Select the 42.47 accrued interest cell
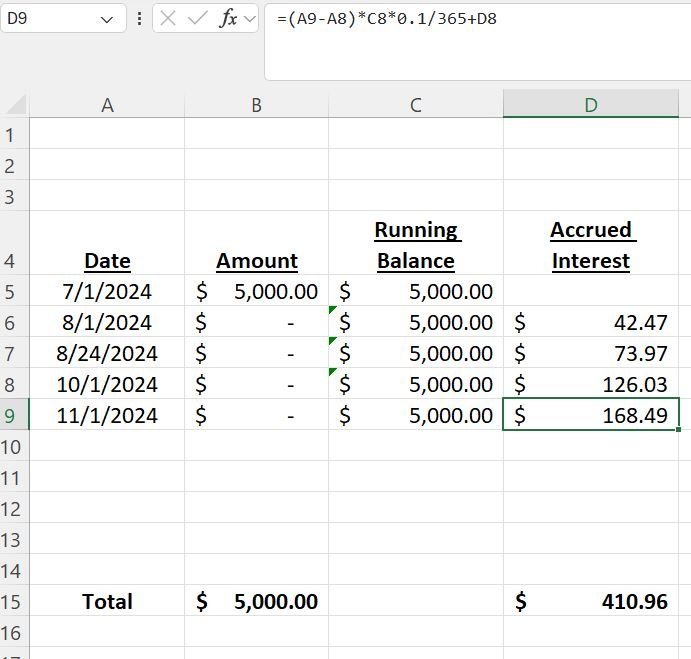 pos(591,322)
